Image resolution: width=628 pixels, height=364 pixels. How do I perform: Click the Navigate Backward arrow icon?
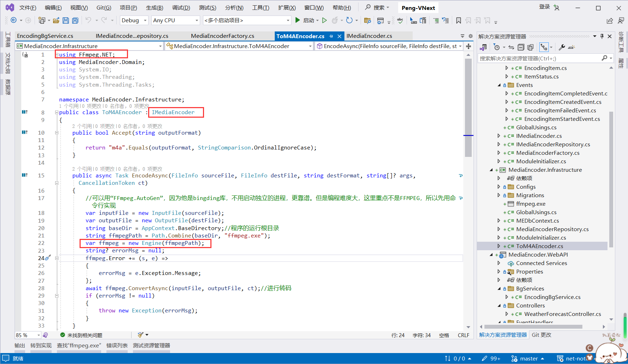pyautogui.click(x=13, y=20)
